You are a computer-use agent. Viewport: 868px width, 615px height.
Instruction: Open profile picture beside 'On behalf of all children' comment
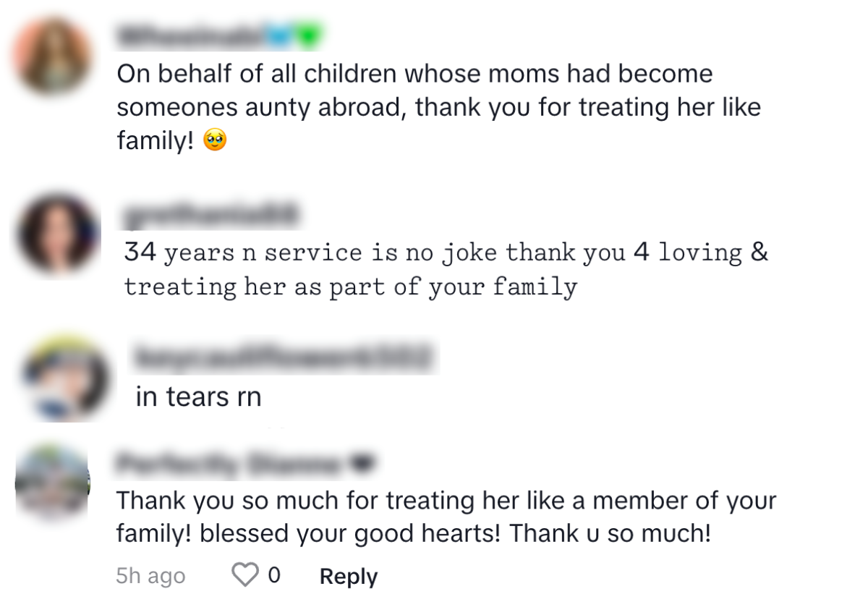(53, 57)
